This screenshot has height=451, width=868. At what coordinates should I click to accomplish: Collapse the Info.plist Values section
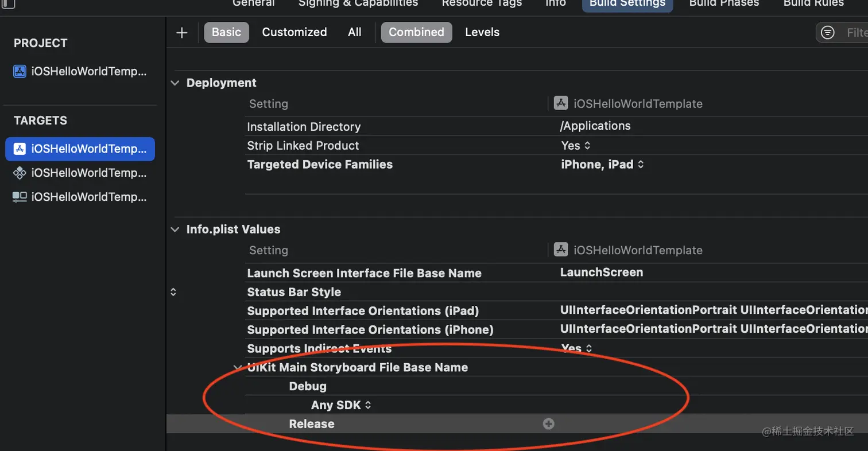click(x=175, y=229)
